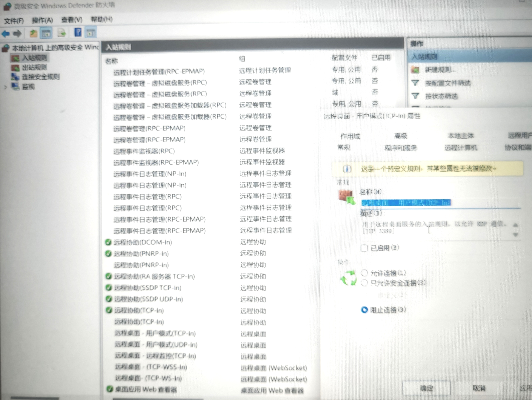Screen dimensions: 532x400
Task: Click the 连接安全规则 (Connection Security Rules) icon
Action: [15, 77]
